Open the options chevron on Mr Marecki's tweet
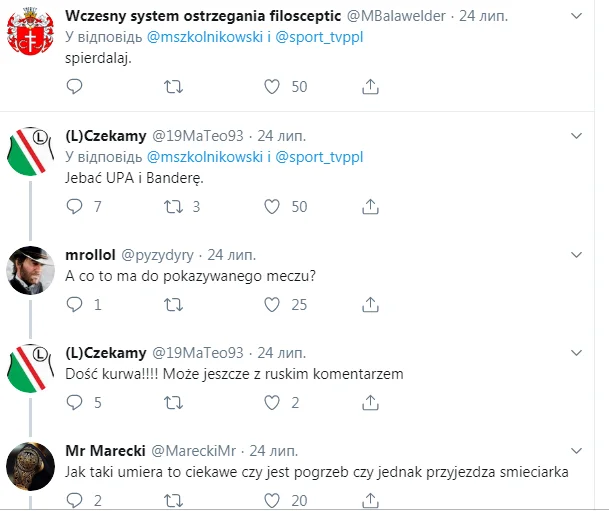 [x=576, y=451]
